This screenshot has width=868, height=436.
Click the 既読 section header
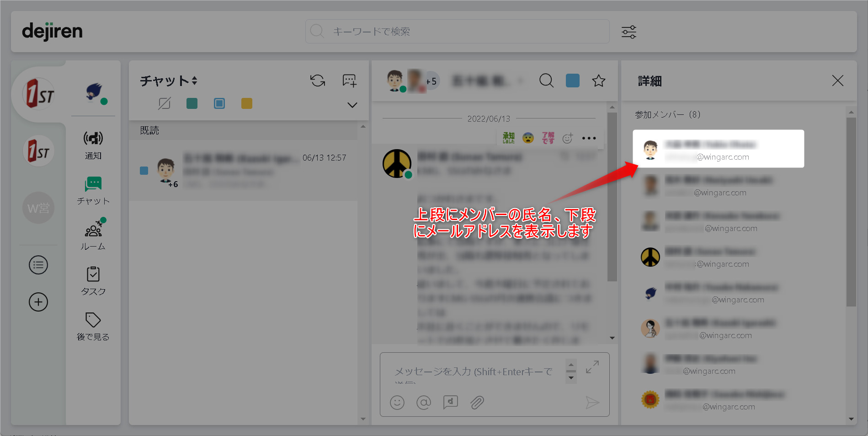pyautogui.click(x=243, y=130)
